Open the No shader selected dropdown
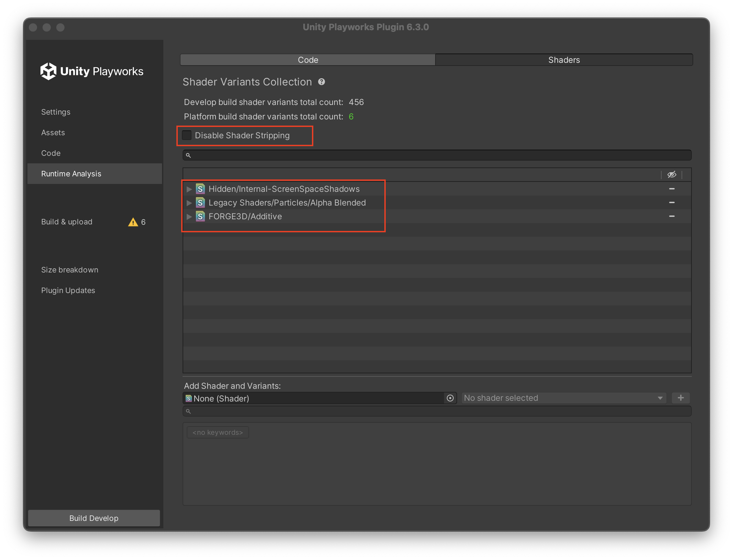The width and height of the screenshot is (733, 560). [563, 398]
